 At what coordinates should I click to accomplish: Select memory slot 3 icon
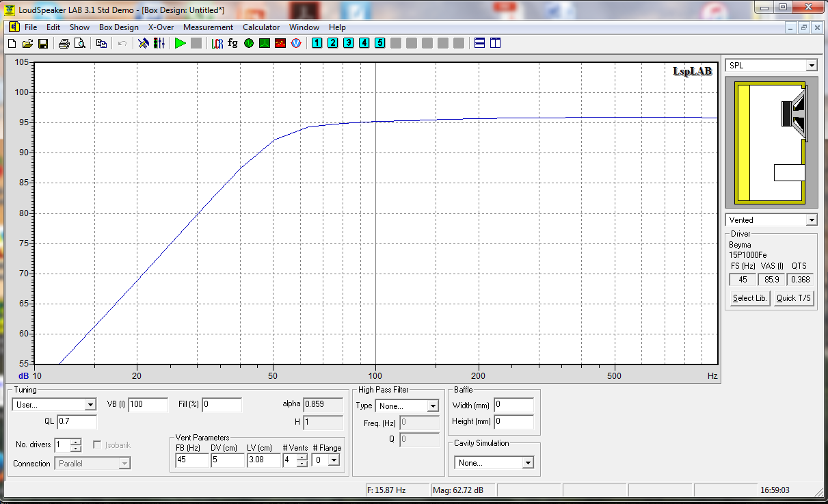349,43
